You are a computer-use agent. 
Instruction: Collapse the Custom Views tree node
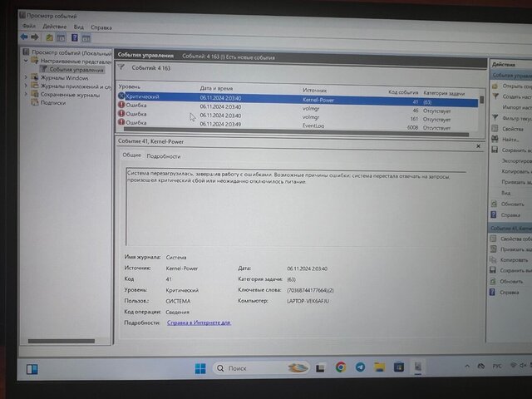[x=26, y=61]
